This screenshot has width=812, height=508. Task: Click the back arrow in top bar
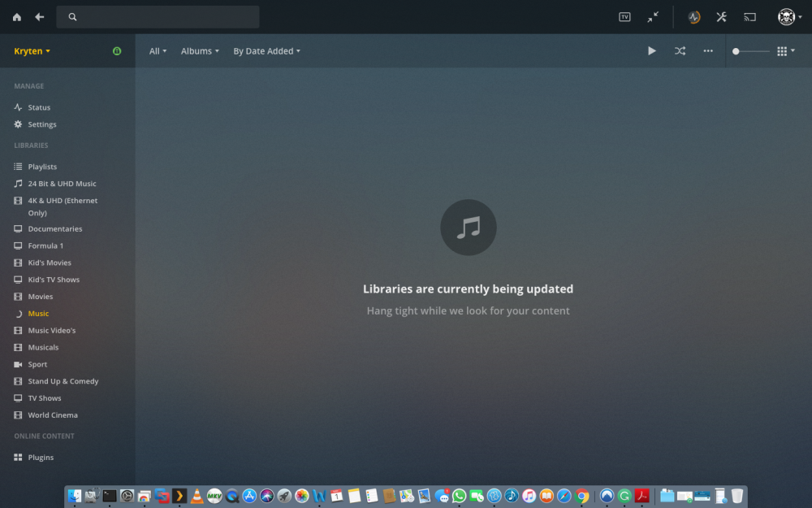(39, 17)
